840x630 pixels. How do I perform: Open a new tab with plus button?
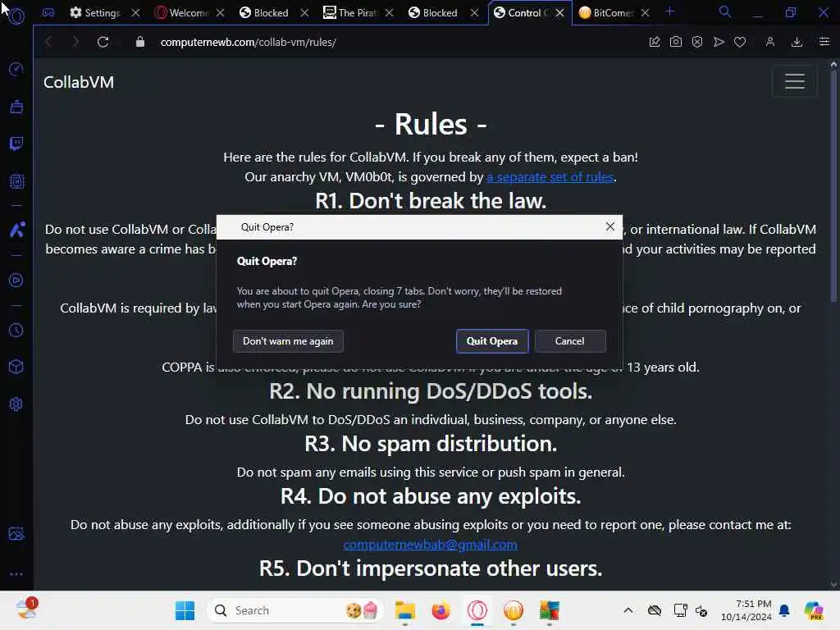669,11
